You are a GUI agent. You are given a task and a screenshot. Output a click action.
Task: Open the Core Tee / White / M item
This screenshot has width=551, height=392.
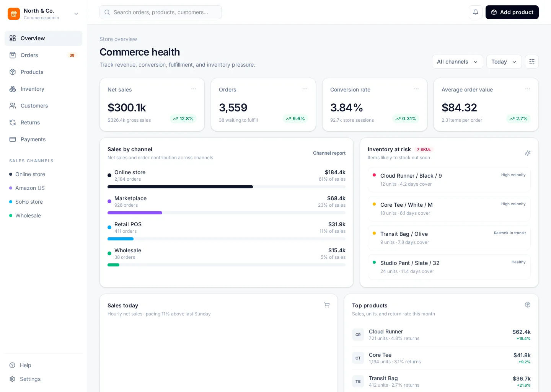449,209
